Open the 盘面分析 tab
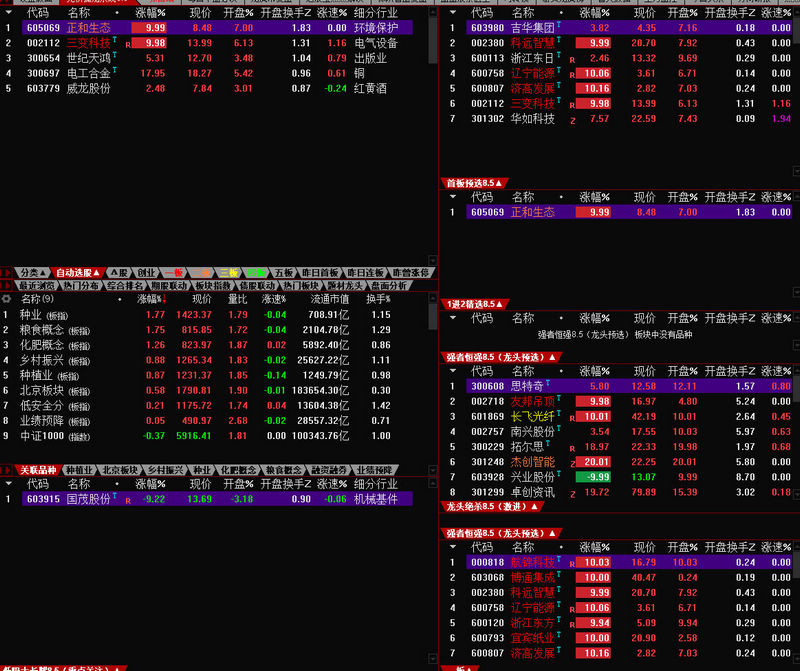 [x=389, y=285]
